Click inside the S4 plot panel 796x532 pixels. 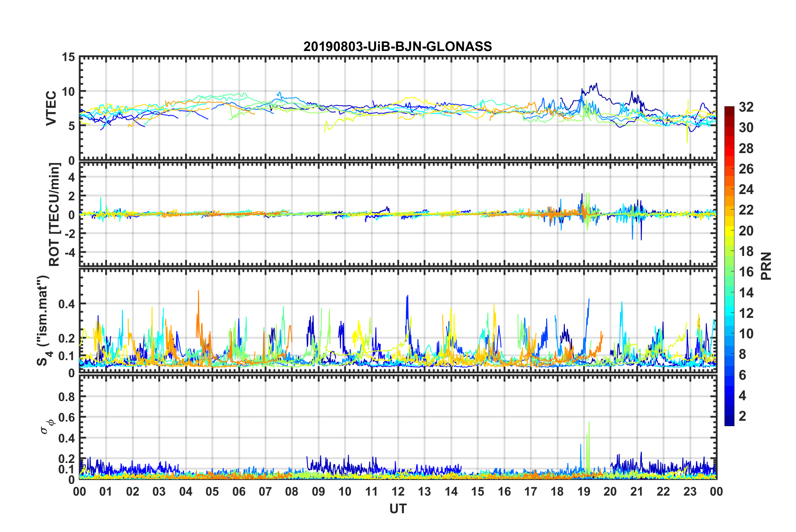tap(398, 320)
